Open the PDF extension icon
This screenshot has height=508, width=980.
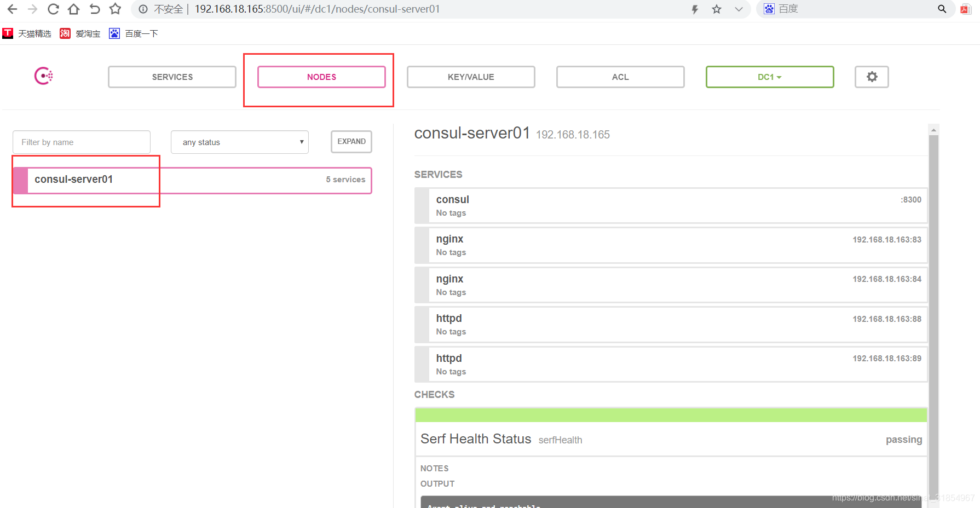point(966,9)
